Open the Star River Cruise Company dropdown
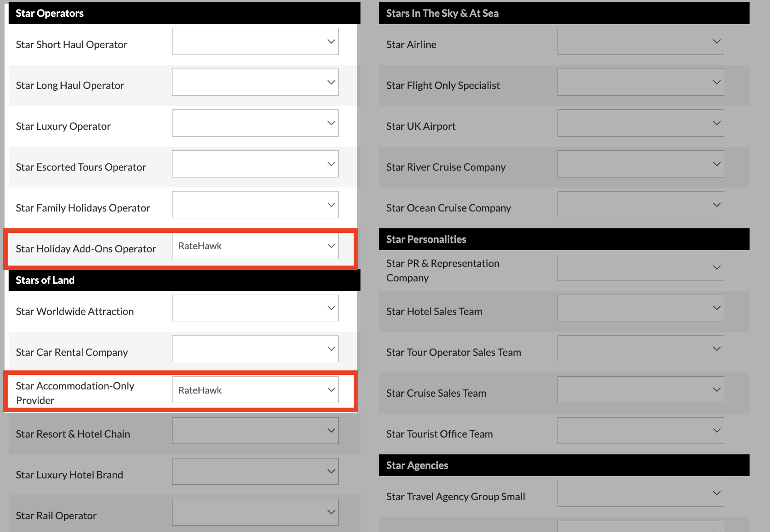The height and width of the screenshot is (532, 770). [640, 164]
